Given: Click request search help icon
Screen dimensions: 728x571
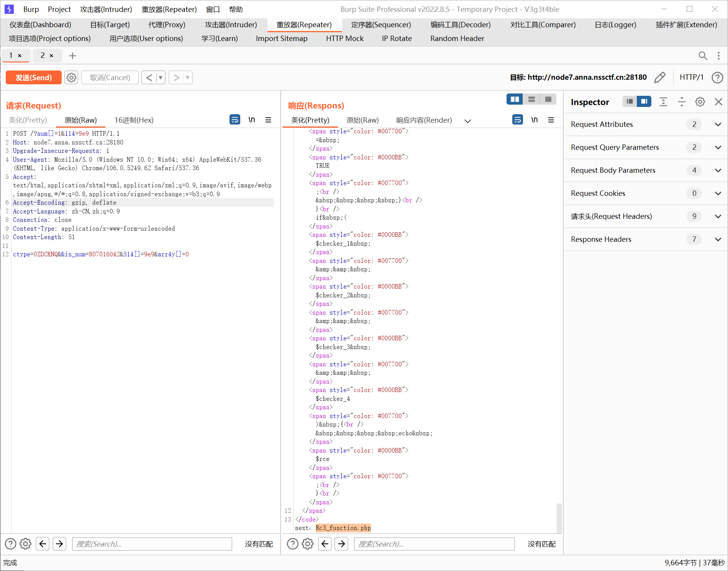Looking at the screenshot, I should [x=10, y=544].
